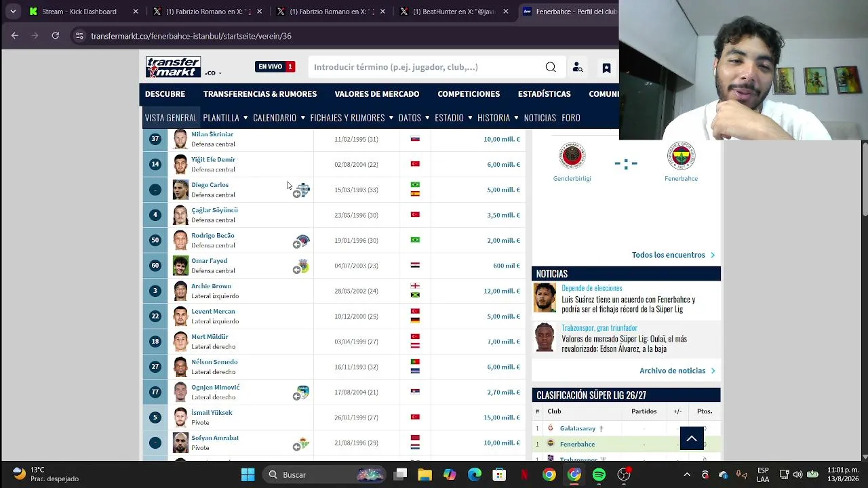Viewport: 868px width, 488px height.
Task: Click the Galatasaray crest in the league table
Action: tap(551, 428)
